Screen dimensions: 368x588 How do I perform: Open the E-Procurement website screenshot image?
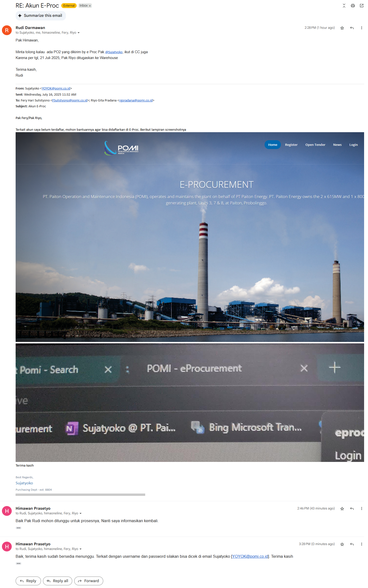pyautogui.click(x=190, y=237)
